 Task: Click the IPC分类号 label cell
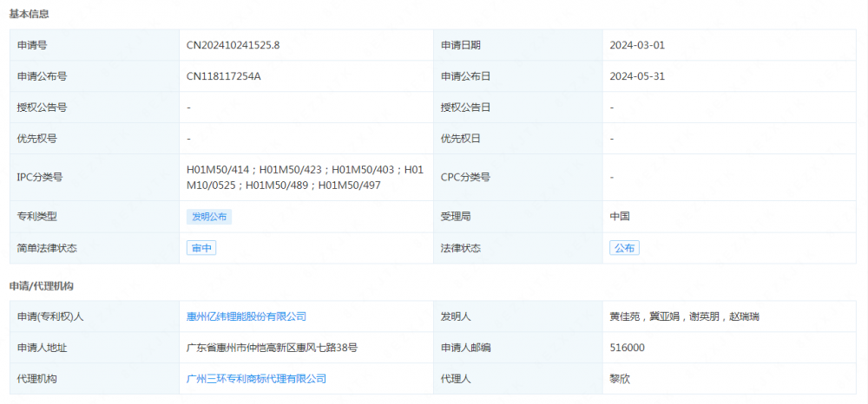pos(95,178)
